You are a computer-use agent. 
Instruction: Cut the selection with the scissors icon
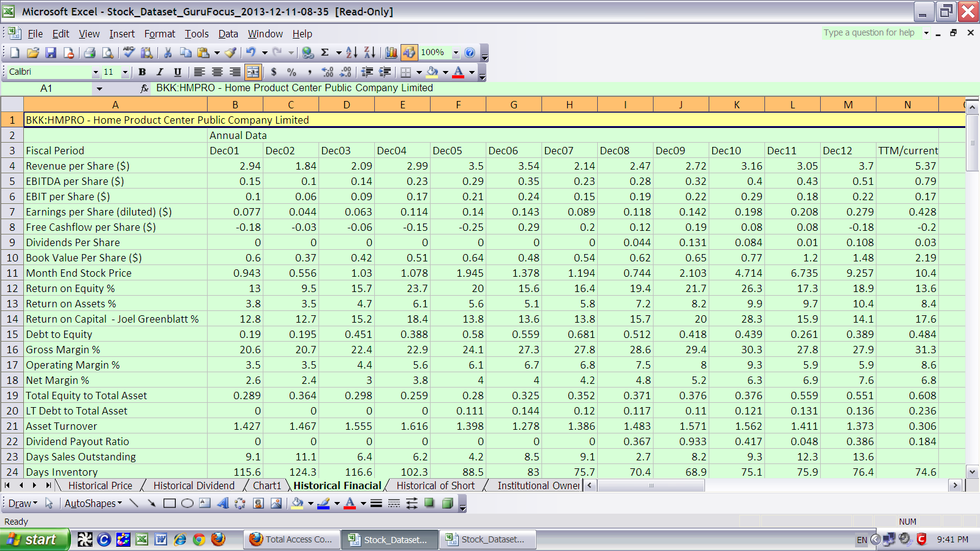click(168, 53)
